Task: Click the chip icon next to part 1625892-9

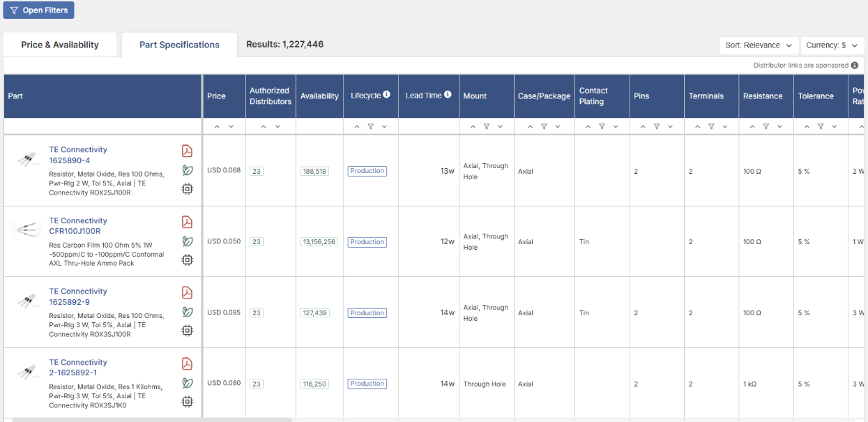Action: coord(187,331)
